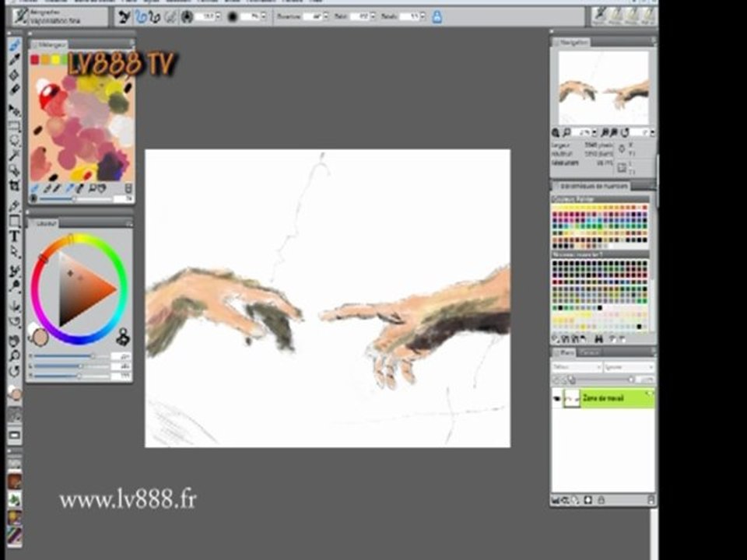Open the opacity percentage dropdown in the property bar
The image size is (747, 560).
click(264, 16)
